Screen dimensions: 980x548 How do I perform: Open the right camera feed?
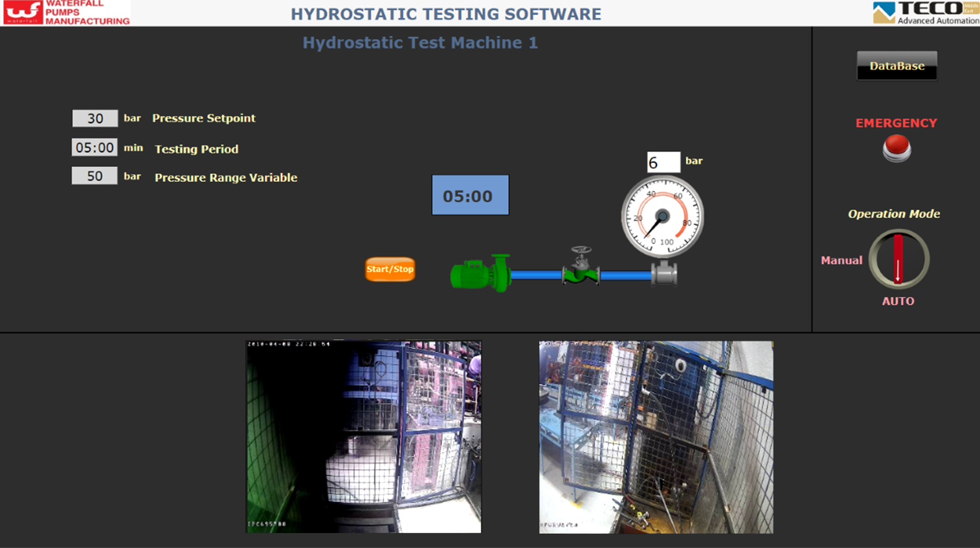coord(656,437)
